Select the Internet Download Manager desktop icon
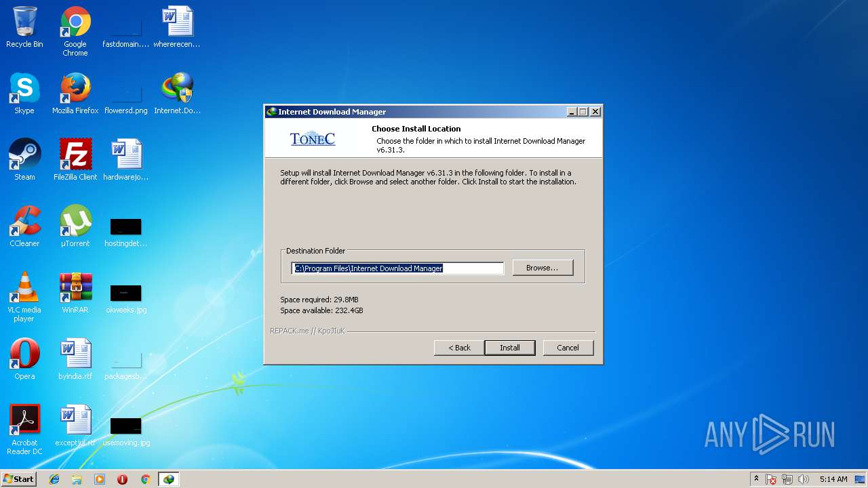The height and width of the screenshot is (488, 868). 177,94
